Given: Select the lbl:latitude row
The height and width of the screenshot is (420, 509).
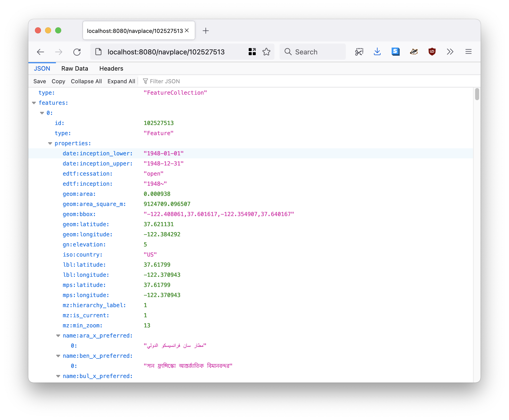Looking at the screenshot, I should pyautogui.click(x=251, y=265).
